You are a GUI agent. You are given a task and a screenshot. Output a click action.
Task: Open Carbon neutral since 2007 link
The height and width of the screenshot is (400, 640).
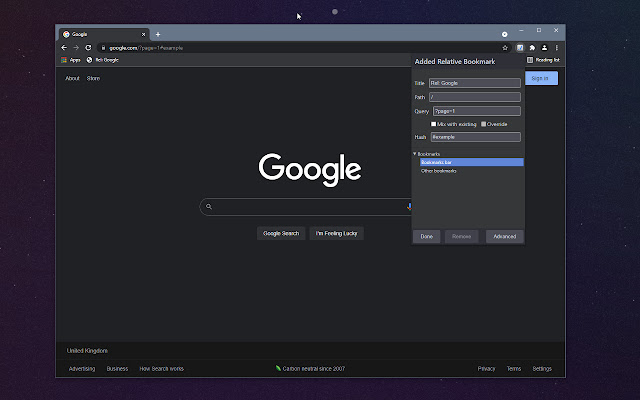(313, 369)
